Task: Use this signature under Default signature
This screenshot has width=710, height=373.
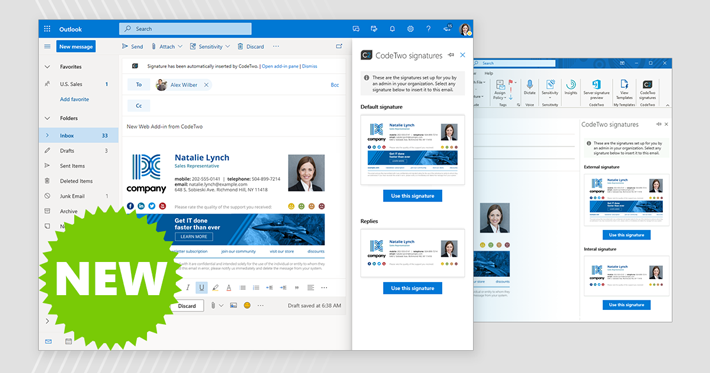Action: click(x=413, y=196)
